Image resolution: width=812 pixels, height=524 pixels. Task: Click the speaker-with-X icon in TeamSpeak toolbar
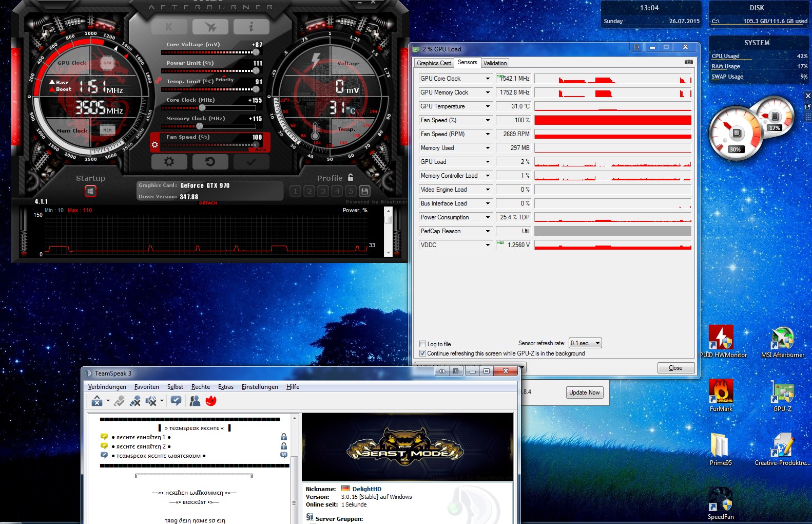(x=151, y=401)
